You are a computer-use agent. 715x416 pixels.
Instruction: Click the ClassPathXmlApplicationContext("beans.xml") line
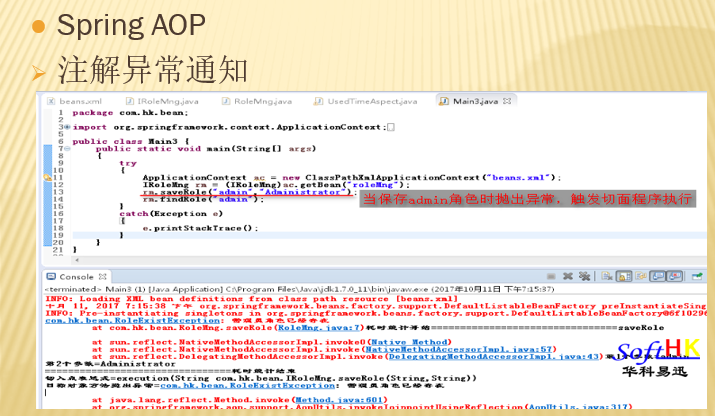coord(352,177)
